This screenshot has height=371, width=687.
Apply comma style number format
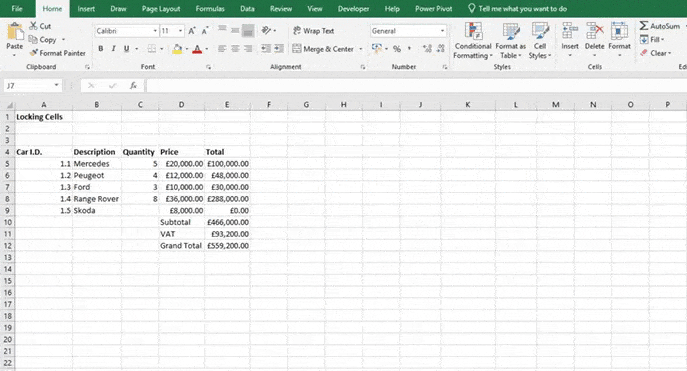point(410,49)
